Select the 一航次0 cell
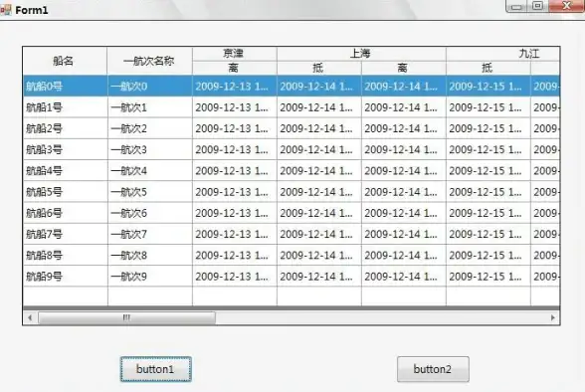The width and height of the screenshot is (585, 392). tap(150, 87)
